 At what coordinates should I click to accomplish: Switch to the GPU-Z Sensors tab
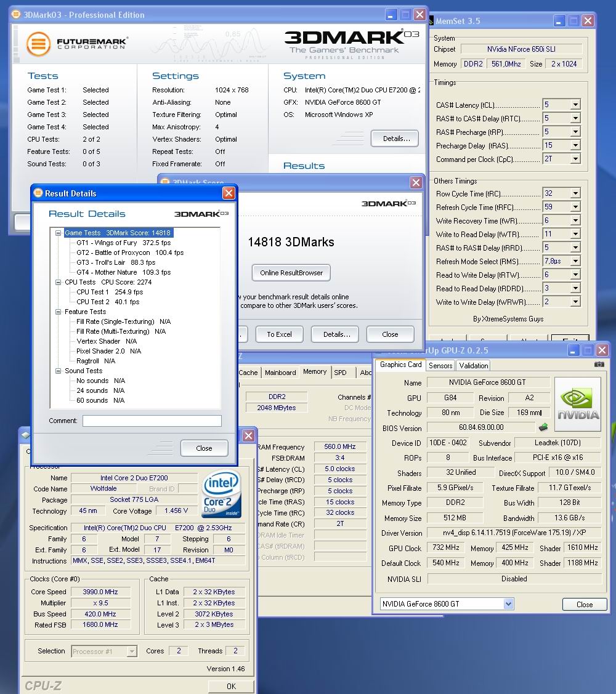440,366
